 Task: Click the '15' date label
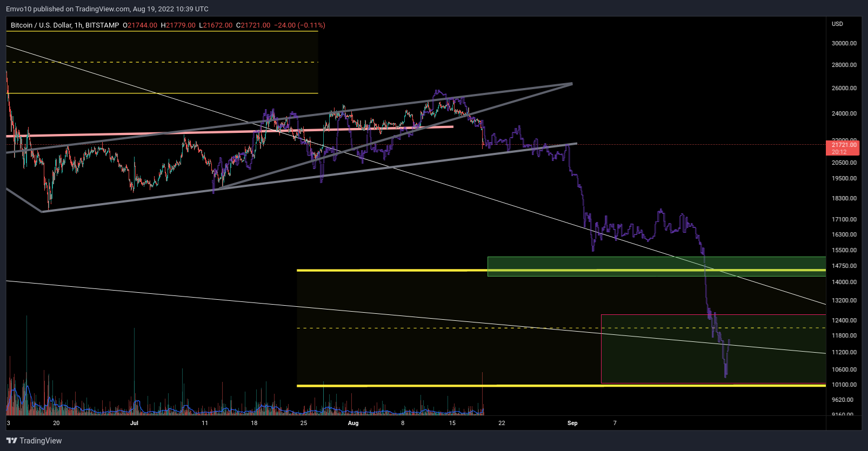point(452,423)
